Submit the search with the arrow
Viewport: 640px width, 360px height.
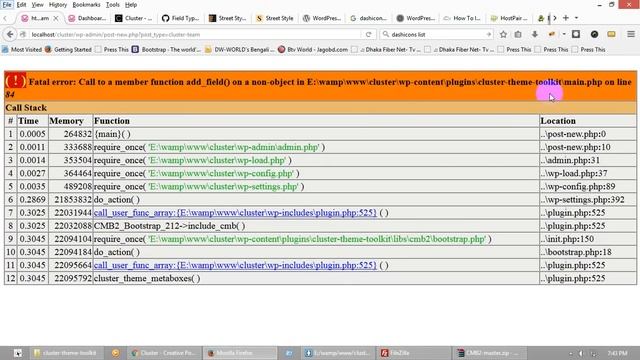488,35
